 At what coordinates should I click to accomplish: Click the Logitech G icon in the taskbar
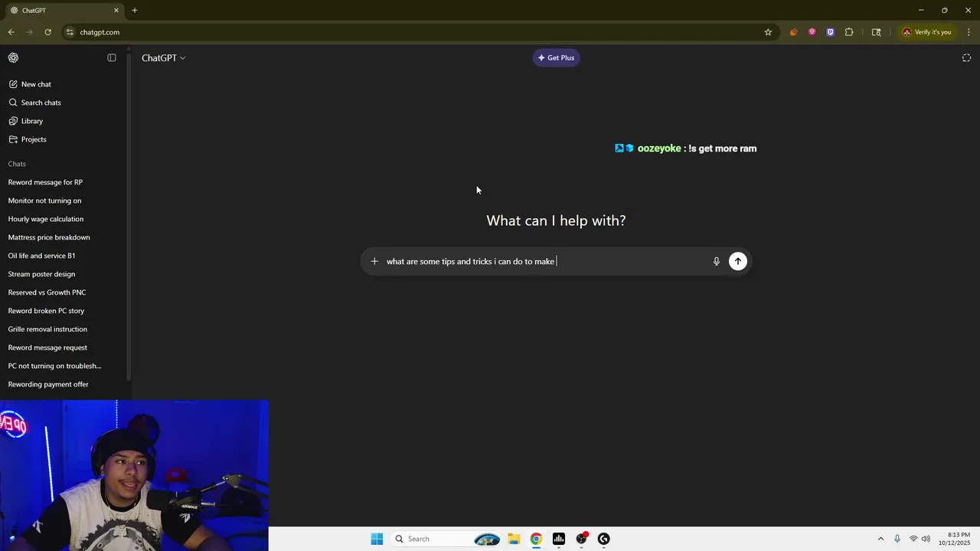tap(604, 539)
